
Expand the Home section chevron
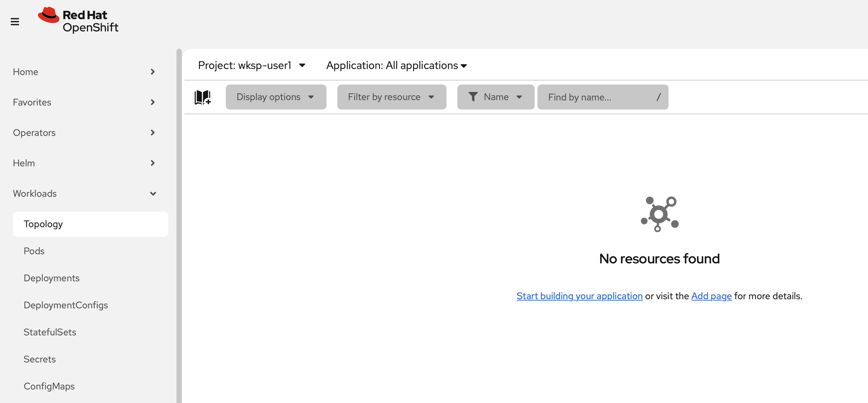(152, 72)
